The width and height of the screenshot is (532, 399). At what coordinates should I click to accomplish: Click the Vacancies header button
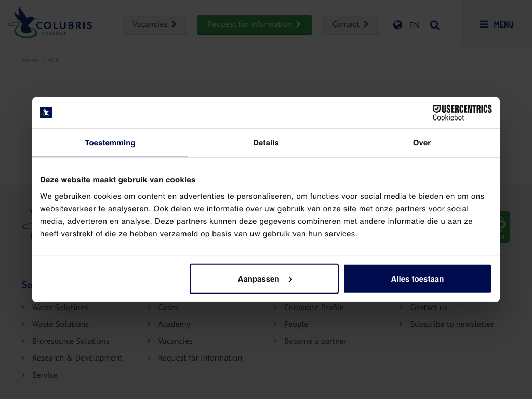coord(154,24)
